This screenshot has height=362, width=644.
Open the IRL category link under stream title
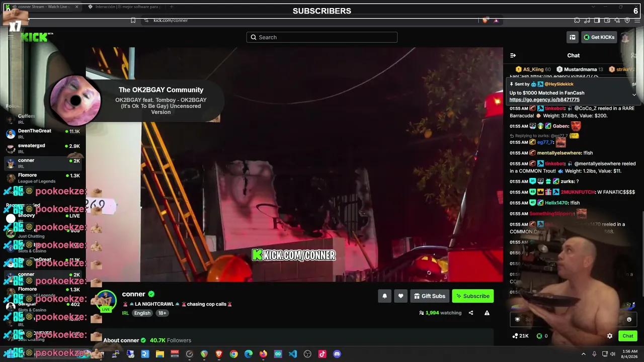click(125, 313)
